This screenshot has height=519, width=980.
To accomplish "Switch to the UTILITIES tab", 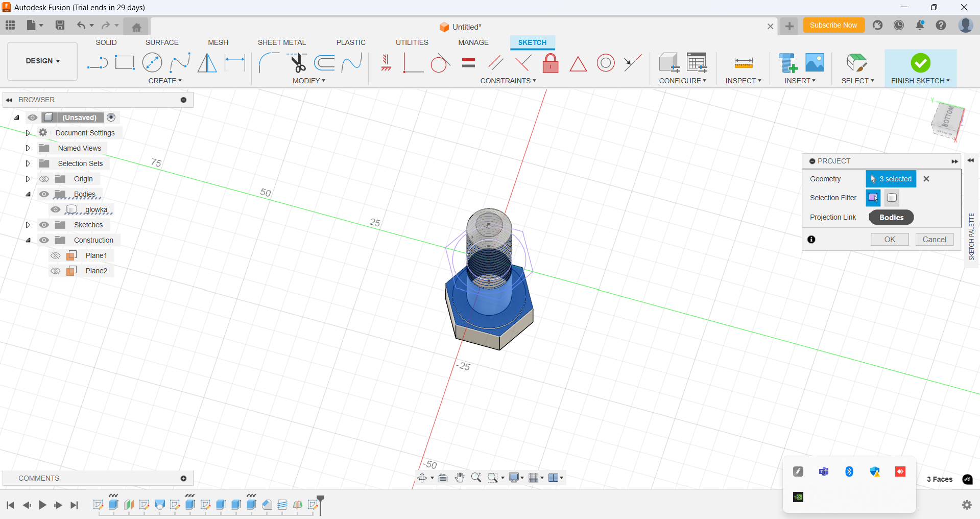I will [x=412, y=42].
